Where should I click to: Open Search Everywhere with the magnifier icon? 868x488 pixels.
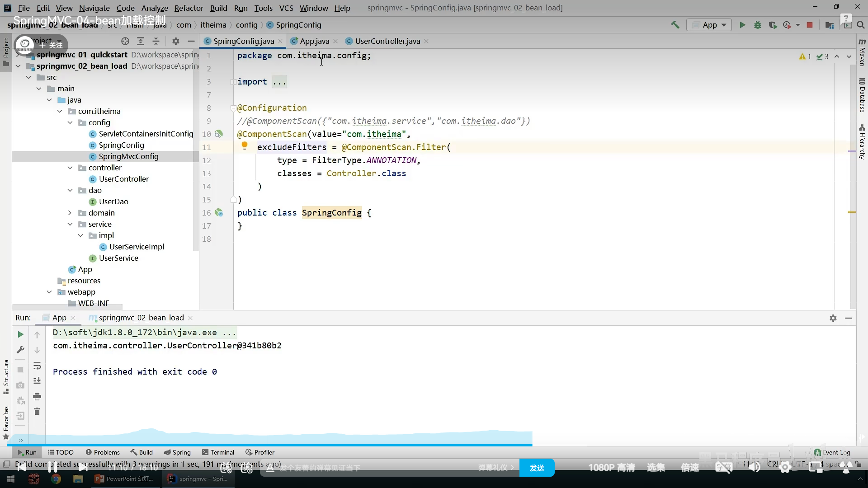pyautogui.click(x=861, y=25)
